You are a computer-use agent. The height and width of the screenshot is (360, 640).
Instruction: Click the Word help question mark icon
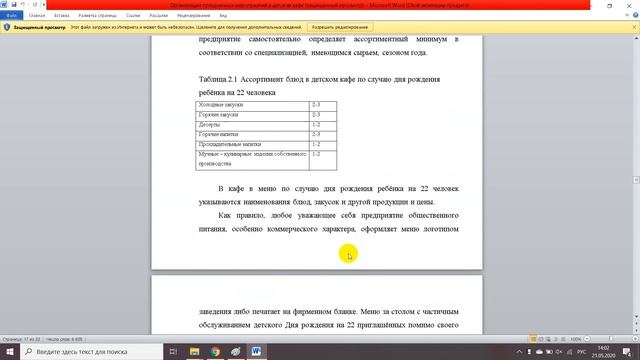[x=636, y=15]
